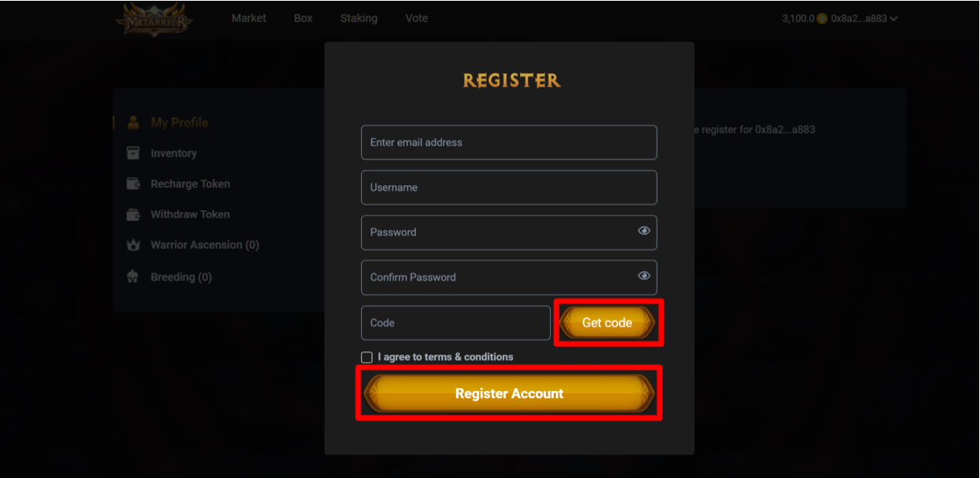Focus the Enter email address field
Viewport: 980px width, 478px height.
(x=509, y=142)
